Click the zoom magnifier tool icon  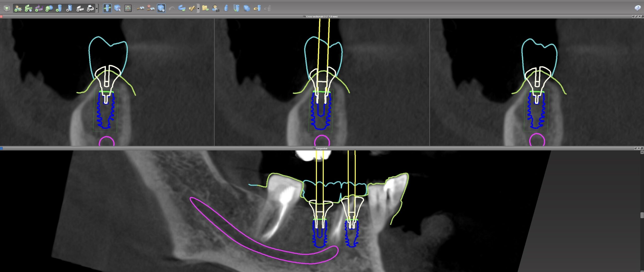pyautogui.click(x=140, y=8)
